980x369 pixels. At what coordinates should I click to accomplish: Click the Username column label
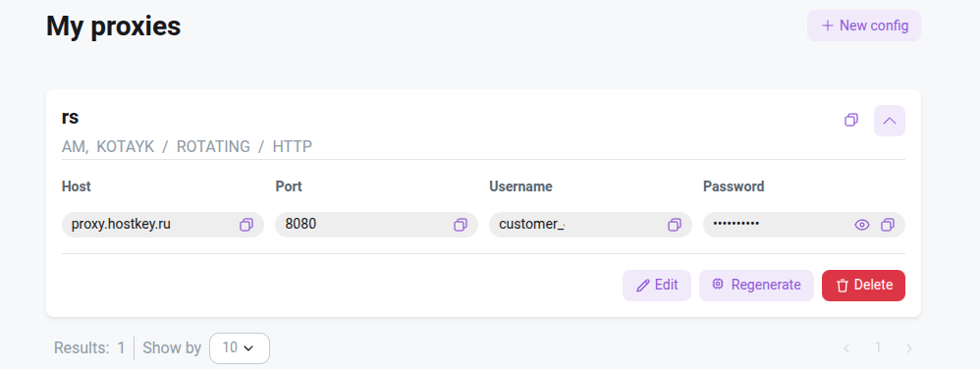[x=520, y=186]
